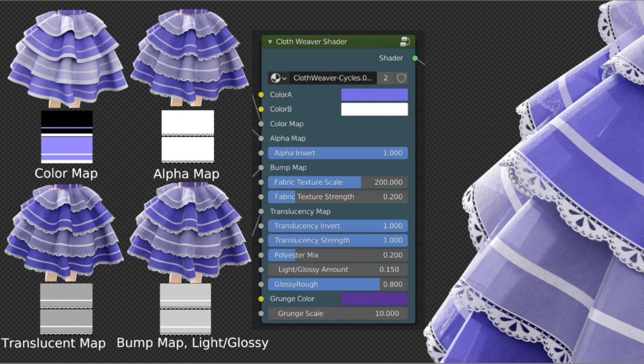Click the yellow Grunge Color socket
This screenshot has width=644, height=364.
click(261, 299)
